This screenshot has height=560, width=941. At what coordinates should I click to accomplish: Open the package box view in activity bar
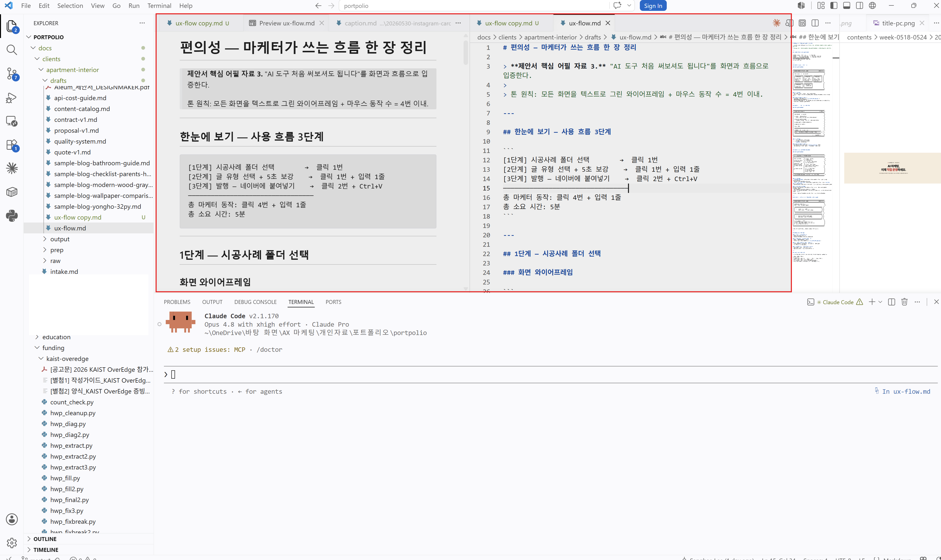[x=12, y=192]
